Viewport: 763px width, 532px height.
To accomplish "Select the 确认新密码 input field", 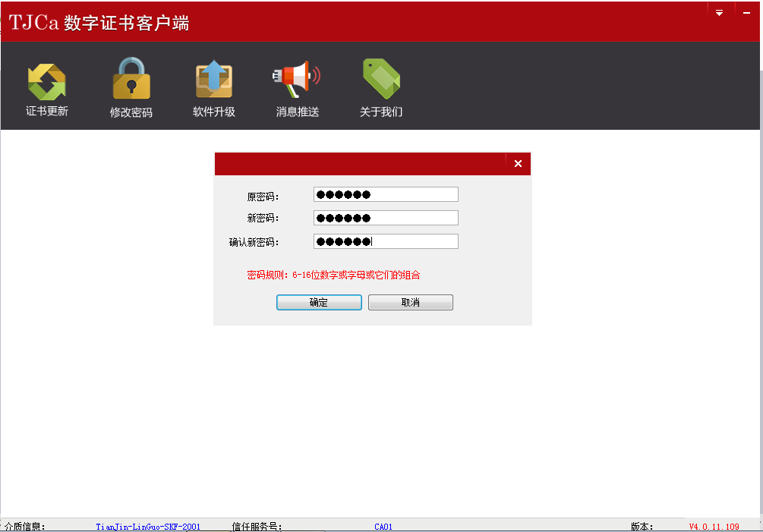I will click(386, 241).
